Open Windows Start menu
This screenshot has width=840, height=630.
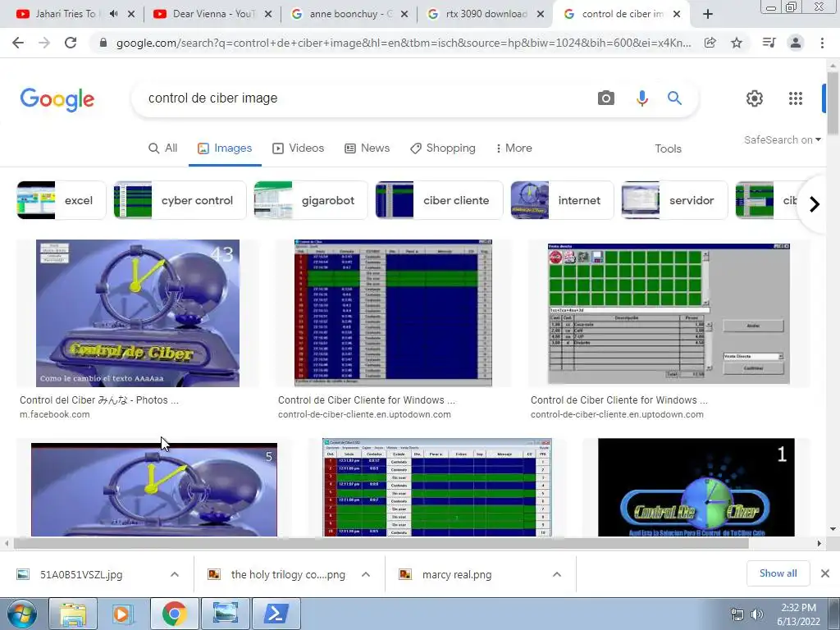pos(22,614)
